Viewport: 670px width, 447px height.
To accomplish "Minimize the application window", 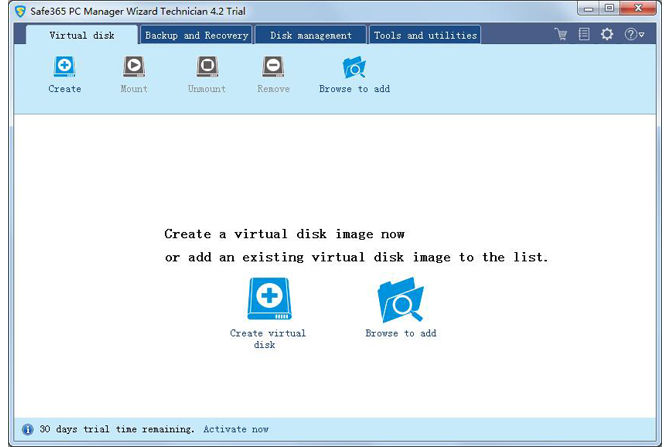I will (585, 9).
